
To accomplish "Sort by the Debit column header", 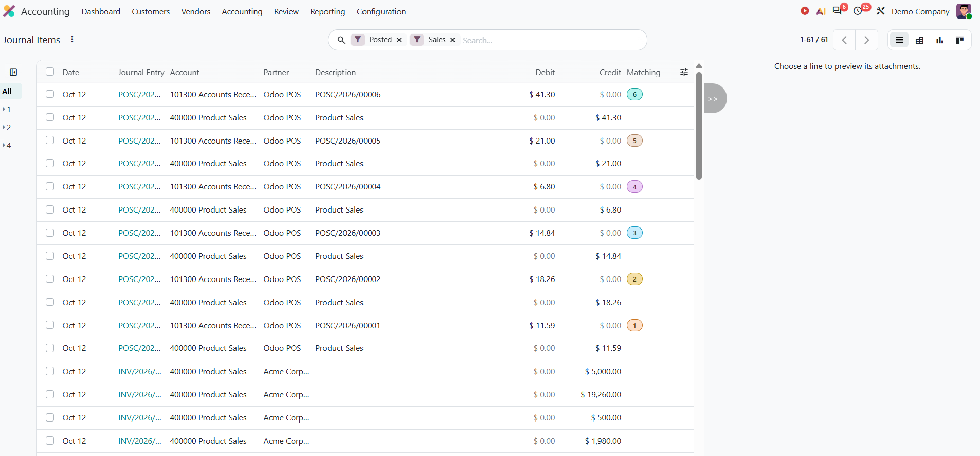I will 545,72.
